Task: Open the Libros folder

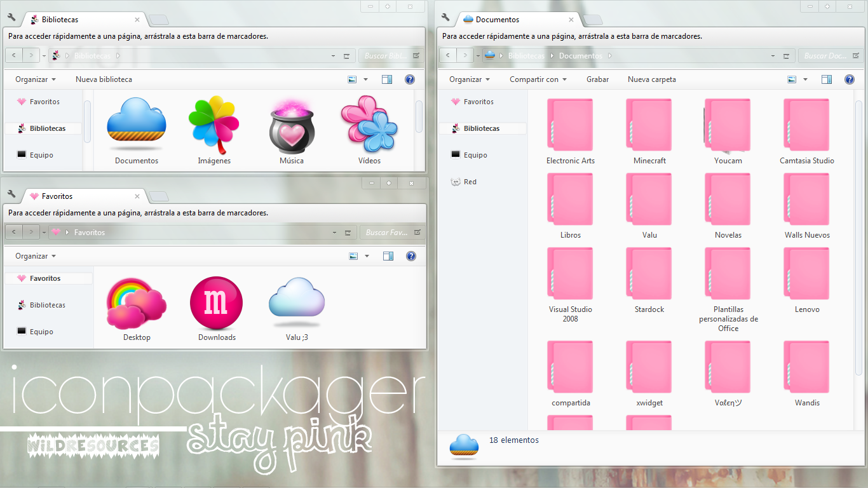Action: click(570, 199)
